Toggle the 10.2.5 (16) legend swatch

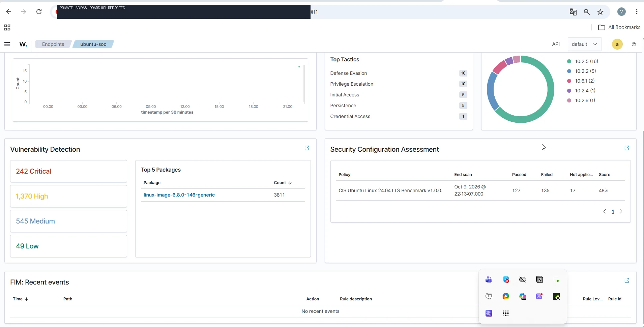(x=569, y=61)
